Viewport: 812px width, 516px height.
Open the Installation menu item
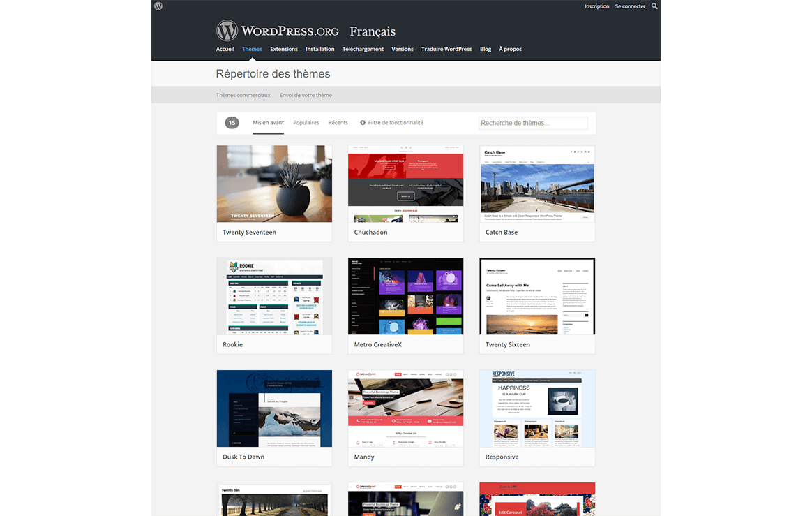pyautogui.click(x=319, y=50)
